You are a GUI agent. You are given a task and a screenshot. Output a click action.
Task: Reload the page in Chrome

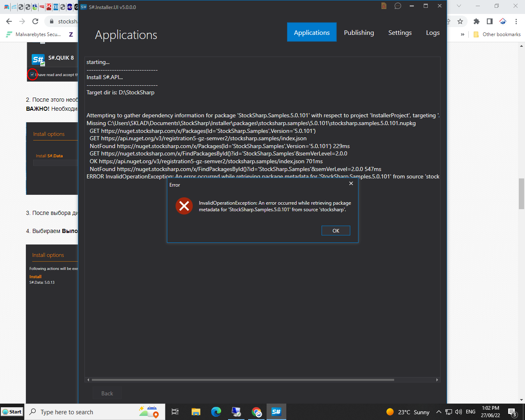(35, 21)
